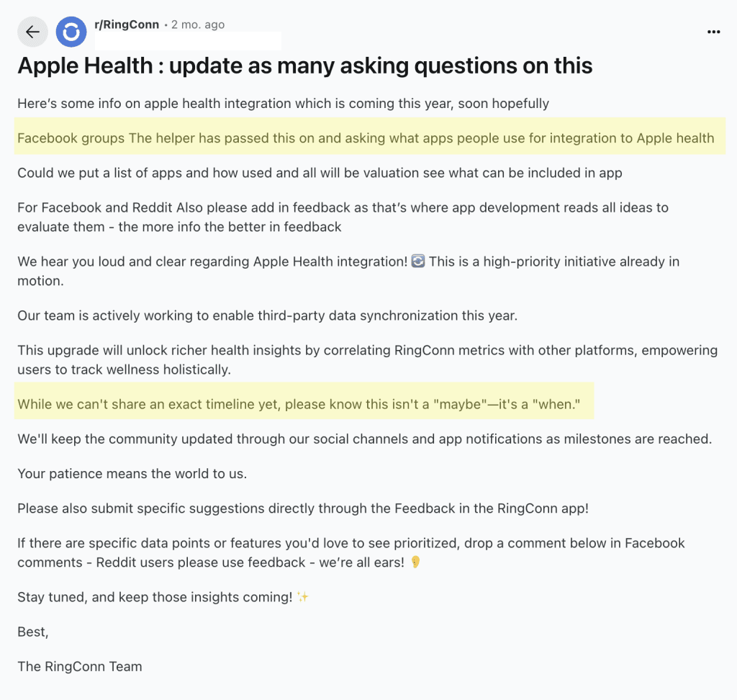Select the highlighted Facebook groups sentence
This screenshot has height=700, width=737.
[x=365, y=138]
